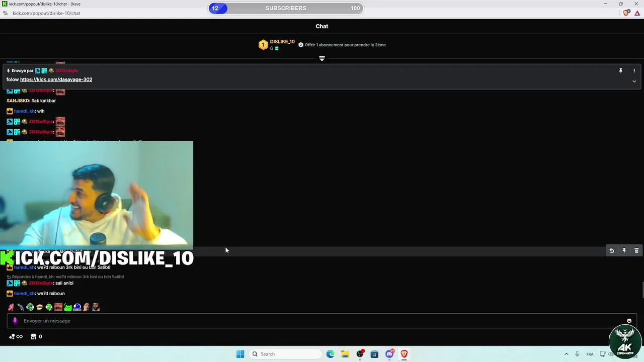
Task: Click the purple microphone icon in message box
Action: (x=15, y=321)
